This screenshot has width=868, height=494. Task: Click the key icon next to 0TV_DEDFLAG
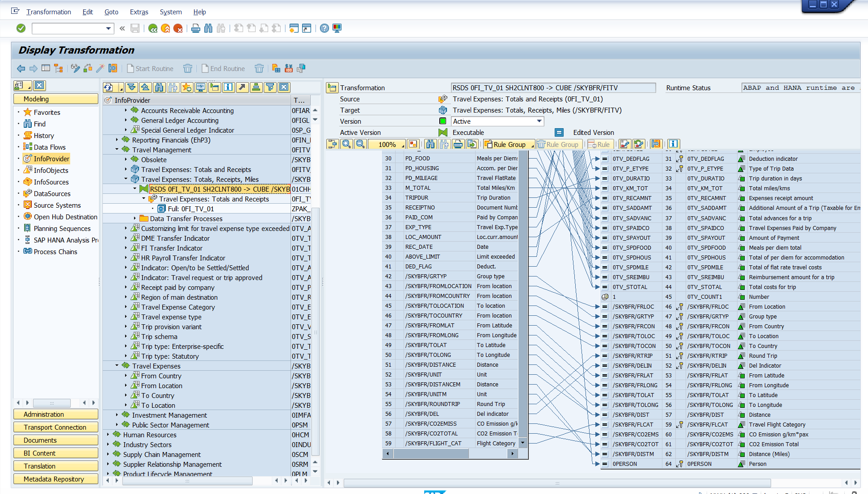pyautogui.click(x=679, y=159)
